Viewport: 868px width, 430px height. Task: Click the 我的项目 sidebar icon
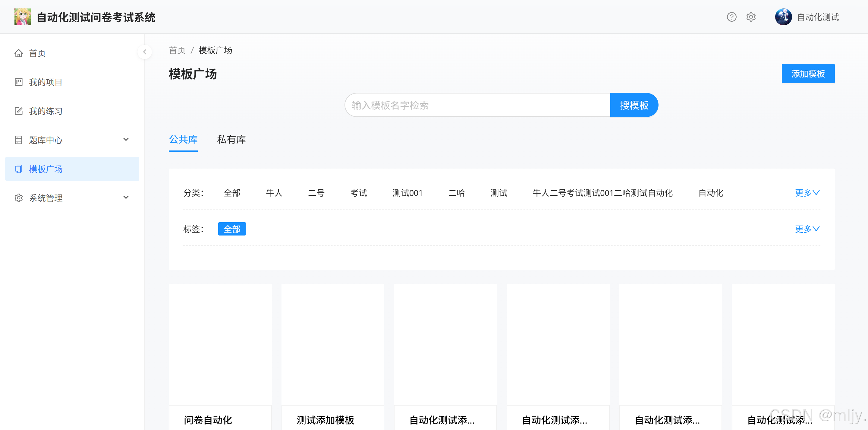[x=18, y=82]
